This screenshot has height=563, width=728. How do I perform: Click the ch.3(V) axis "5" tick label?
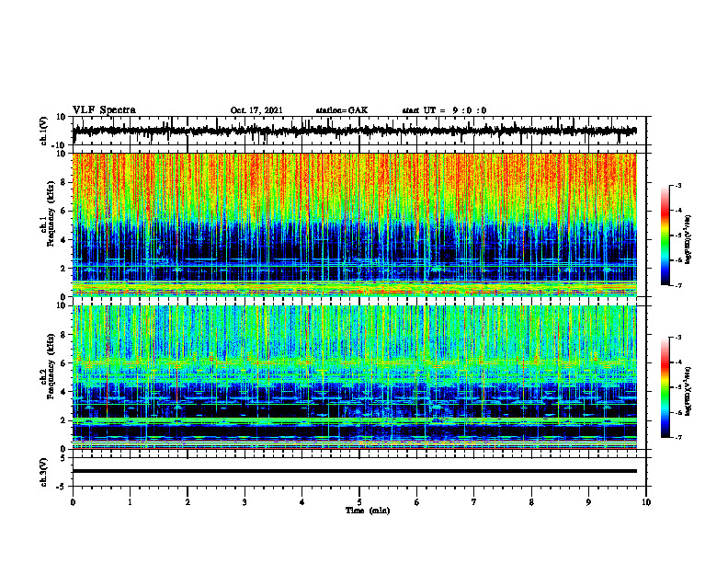63,458
